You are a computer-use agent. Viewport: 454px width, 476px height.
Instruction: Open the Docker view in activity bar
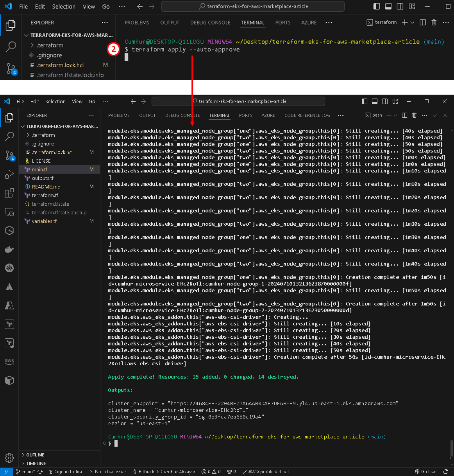click(9, 250)
